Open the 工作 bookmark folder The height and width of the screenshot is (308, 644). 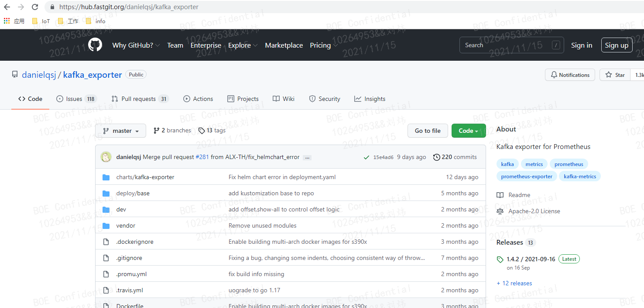(x=68, y=21)
